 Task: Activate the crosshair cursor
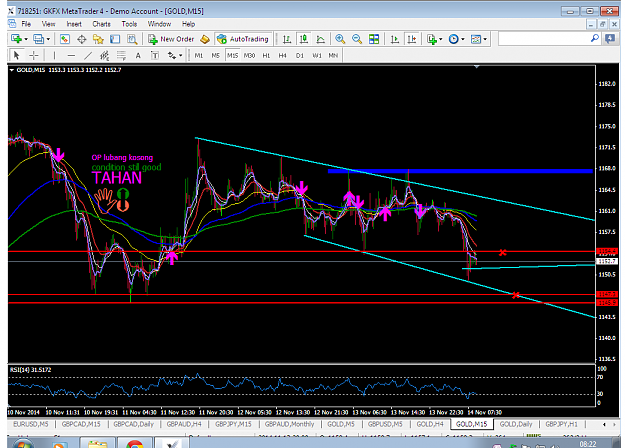(x=33, y=55)
